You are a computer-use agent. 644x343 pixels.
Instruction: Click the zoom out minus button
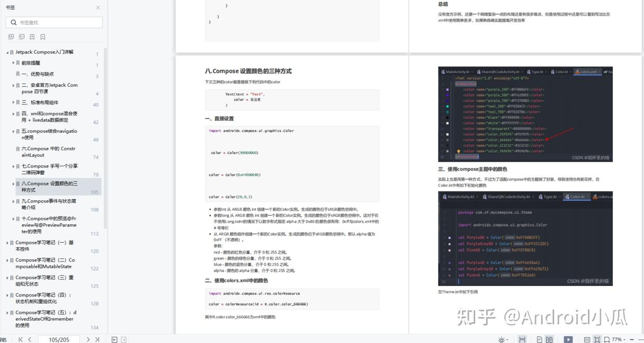632,339
